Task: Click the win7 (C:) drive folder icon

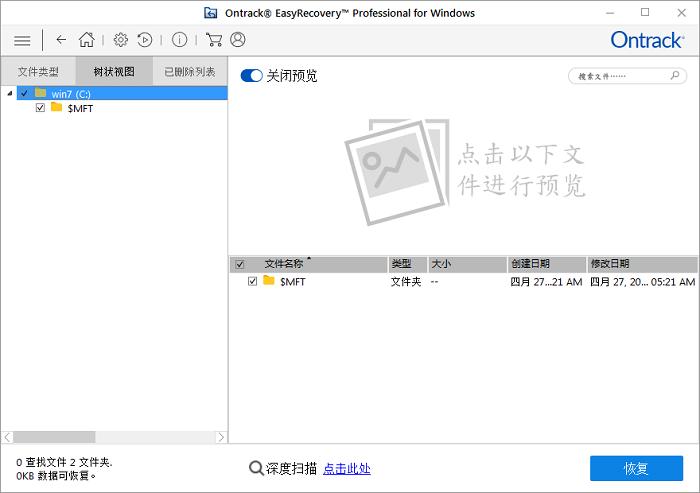Action: pyautogui.click(x=41, y=93)
